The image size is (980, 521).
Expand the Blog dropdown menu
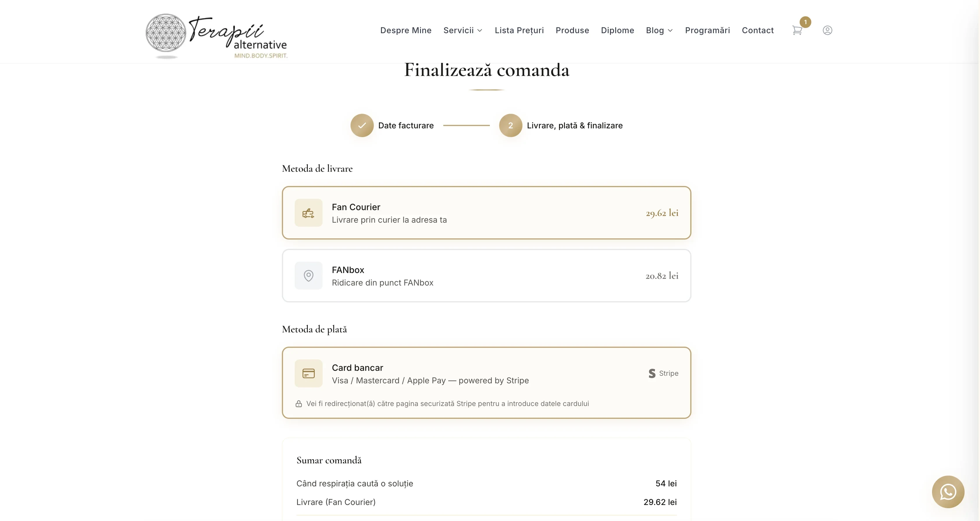pyautogui.click(x=659, y=31)
